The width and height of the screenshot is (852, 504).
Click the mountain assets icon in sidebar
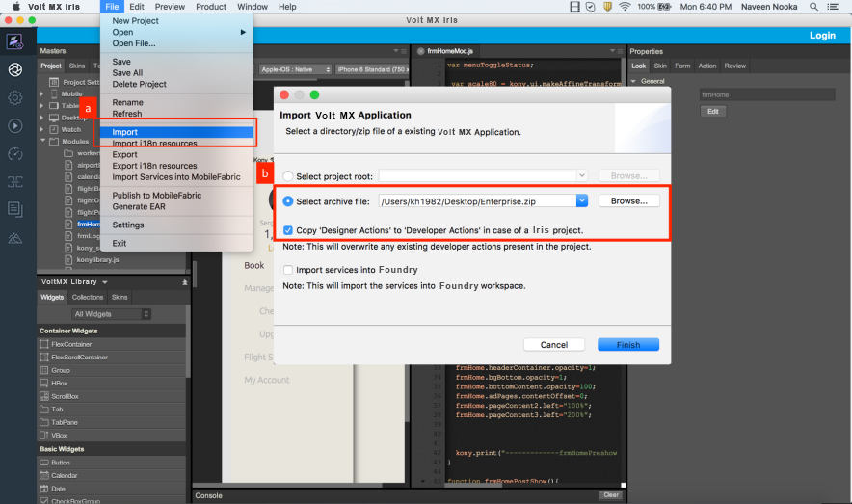tap(15, 238)
